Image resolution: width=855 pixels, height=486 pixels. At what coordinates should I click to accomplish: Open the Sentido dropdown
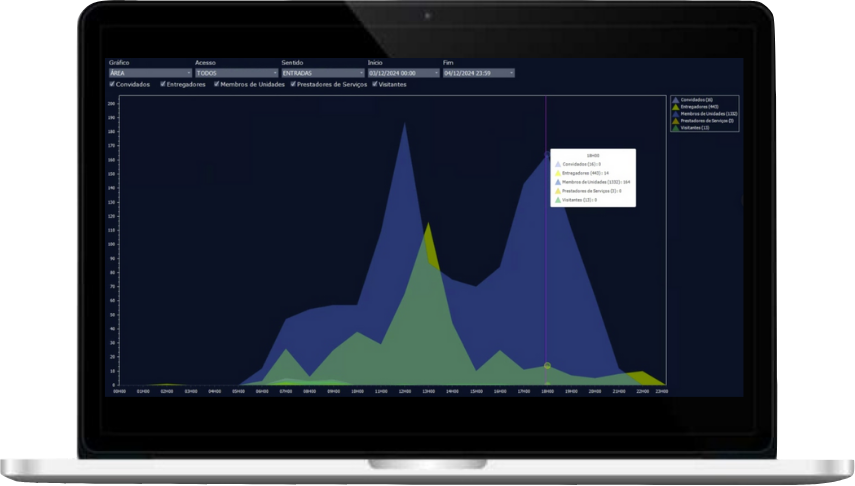pyautogui.click(x=323, y=73)
